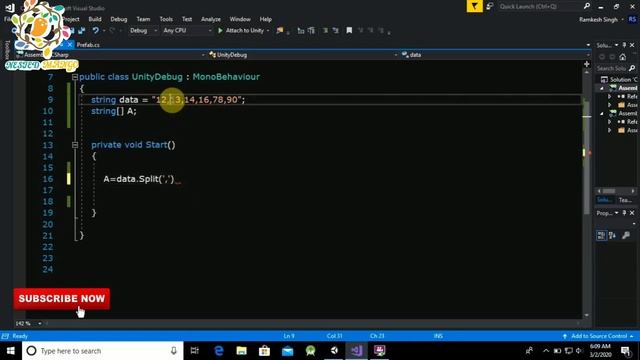Viewport: 640px width, 360px height.
Task: Open Microsoft Edge from the taskbar
Action: [219, 351]
